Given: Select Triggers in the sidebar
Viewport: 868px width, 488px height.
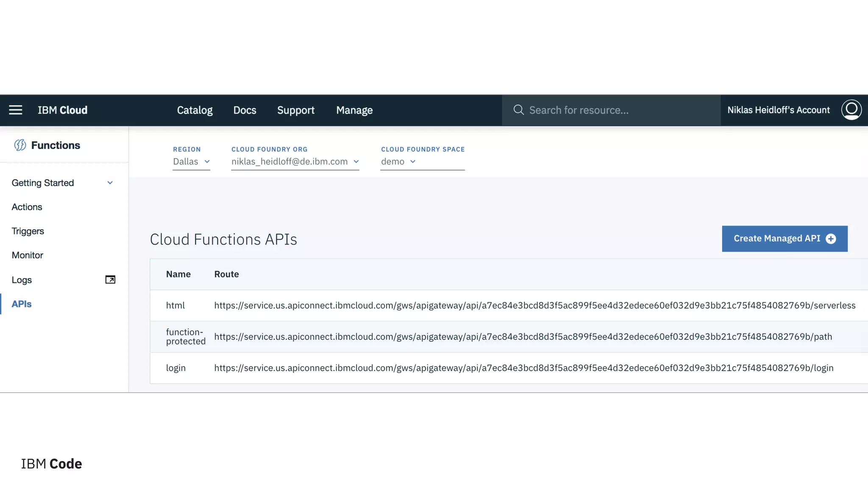Looking at the screenshot, I should tap(28, 231).
